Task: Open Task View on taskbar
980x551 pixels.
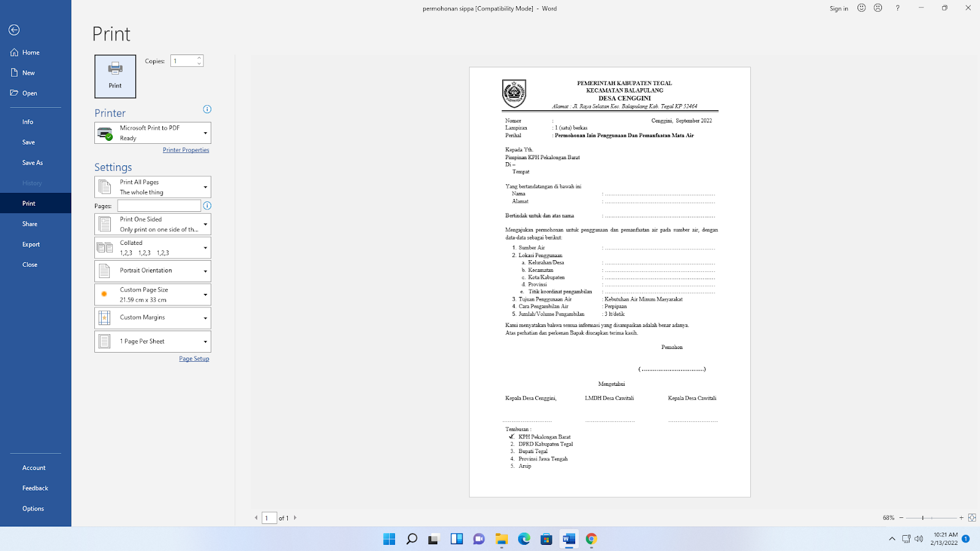Action: (434, 539)
